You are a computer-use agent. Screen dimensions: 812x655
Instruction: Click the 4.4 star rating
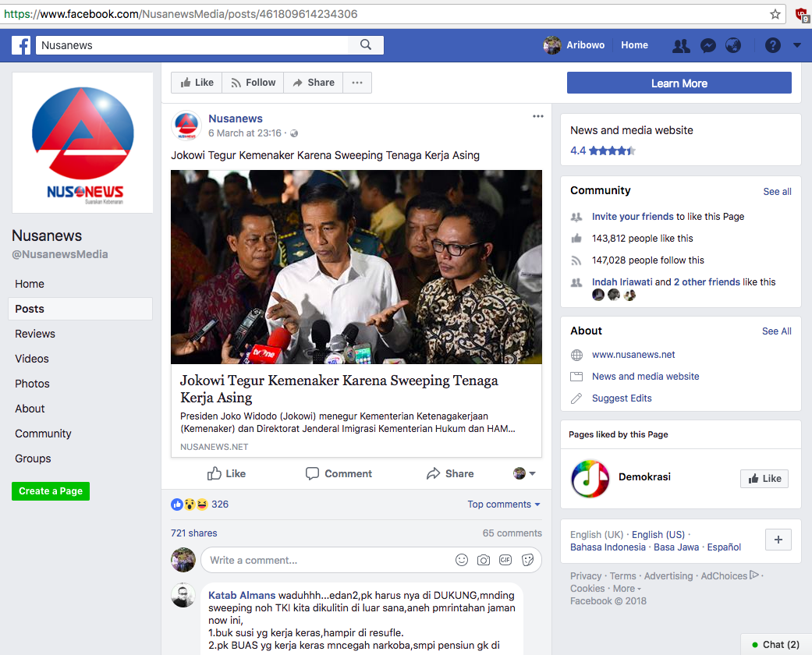603,150
